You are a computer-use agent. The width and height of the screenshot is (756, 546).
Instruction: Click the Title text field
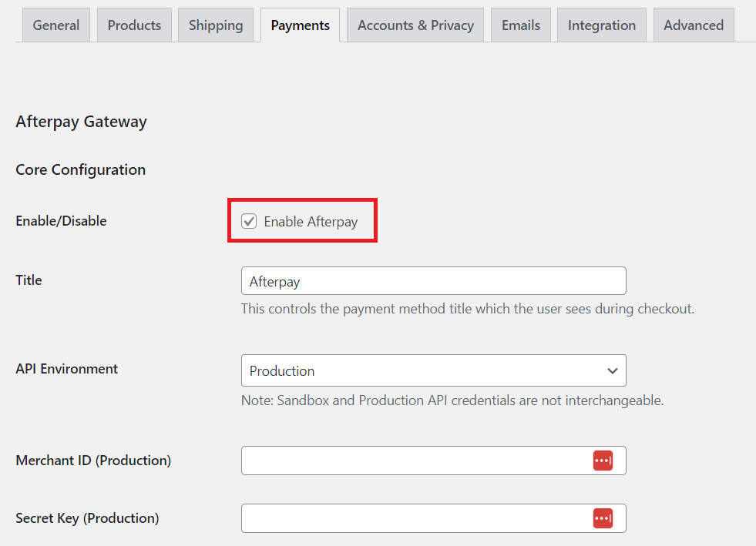433,281
